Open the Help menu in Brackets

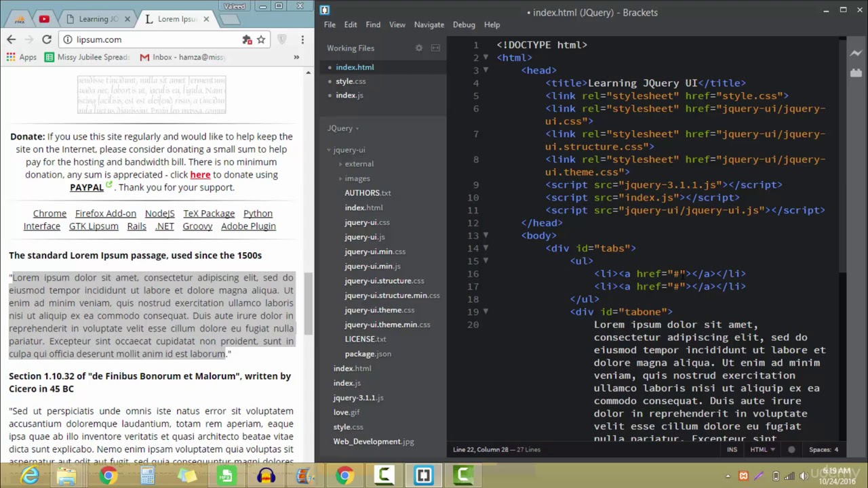pyautogui.click(x=492, y=25)
